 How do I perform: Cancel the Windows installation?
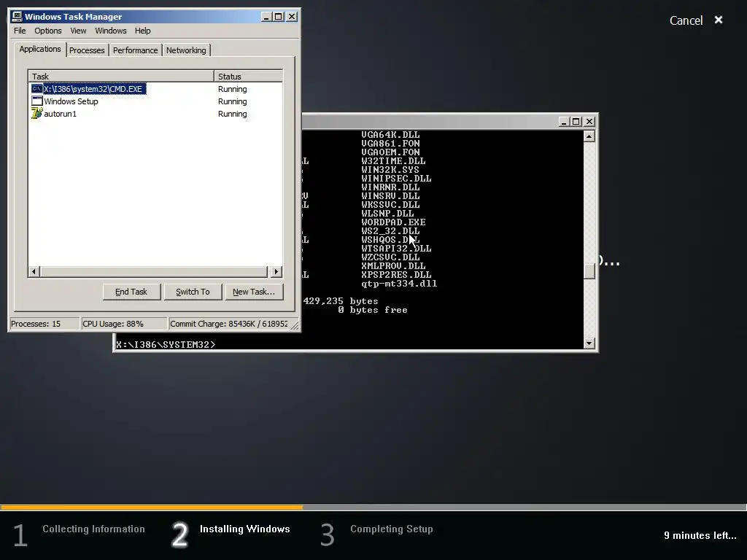coord(686,20)
